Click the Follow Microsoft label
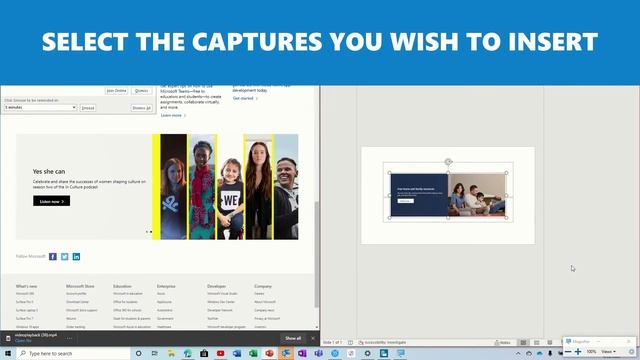 [31, 256]
